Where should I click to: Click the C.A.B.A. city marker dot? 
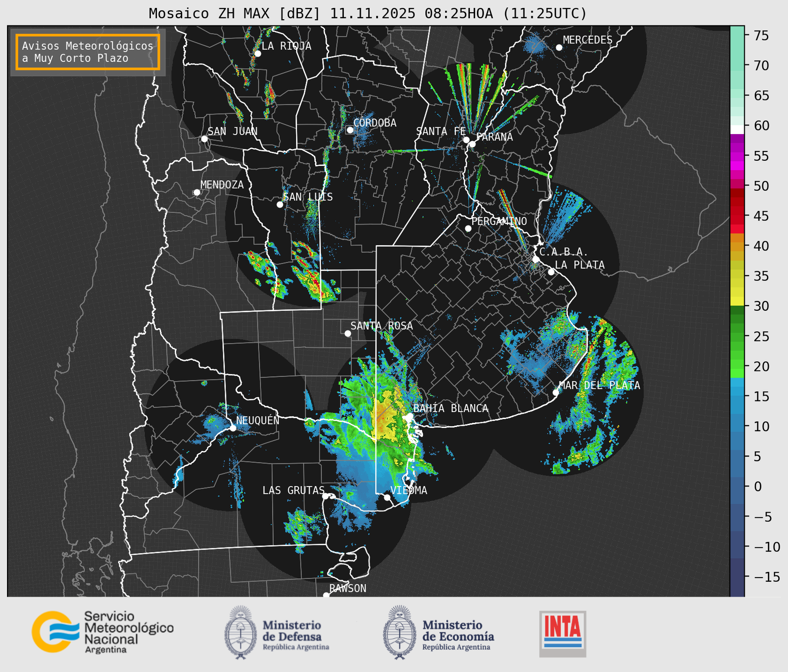[x=536, y=259]
